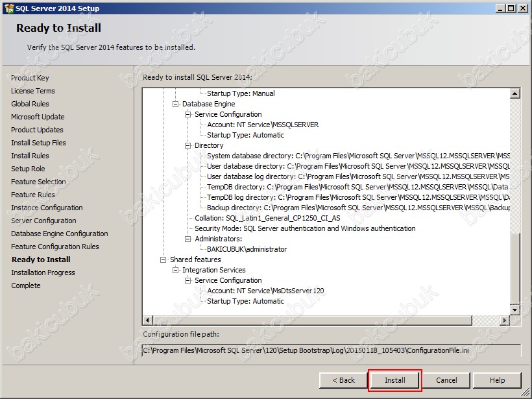Maximize the SQL Server 2014 Setup window

pos(511,8)
